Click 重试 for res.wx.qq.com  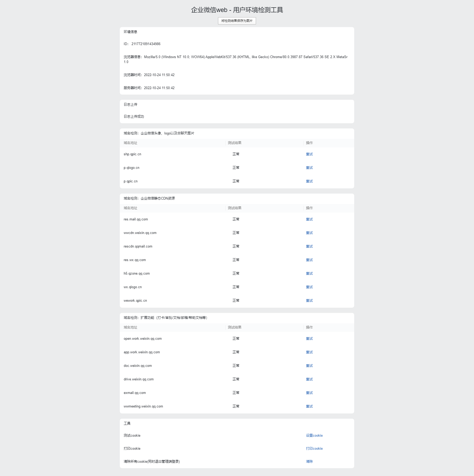click(x=309, y=260)
